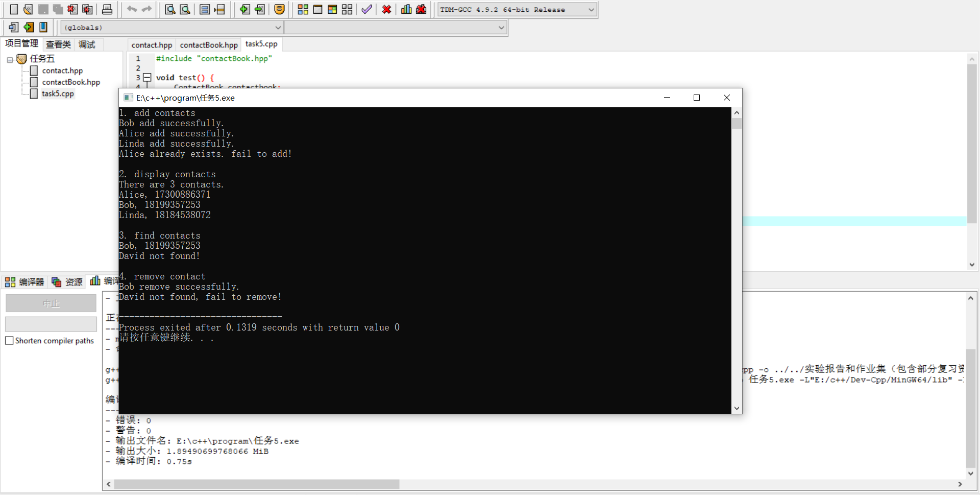
Task: Stop execution with the red X icon
Action: click(x=386, y=9)
